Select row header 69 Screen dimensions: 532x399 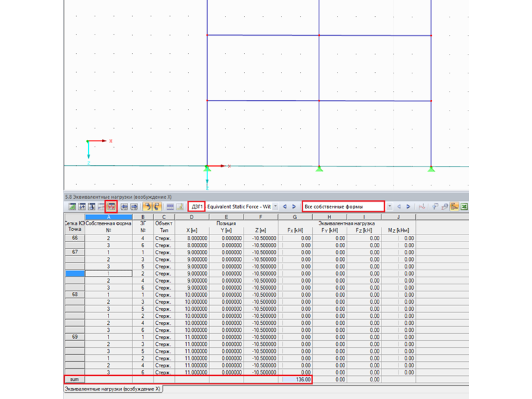click(75, 337)
